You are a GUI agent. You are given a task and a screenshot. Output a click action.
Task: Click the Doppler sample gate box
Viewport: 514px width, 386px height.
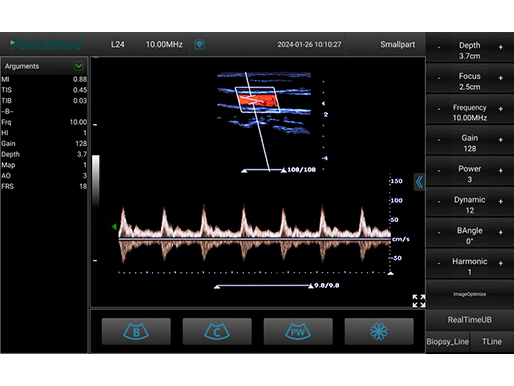point(257,100)
